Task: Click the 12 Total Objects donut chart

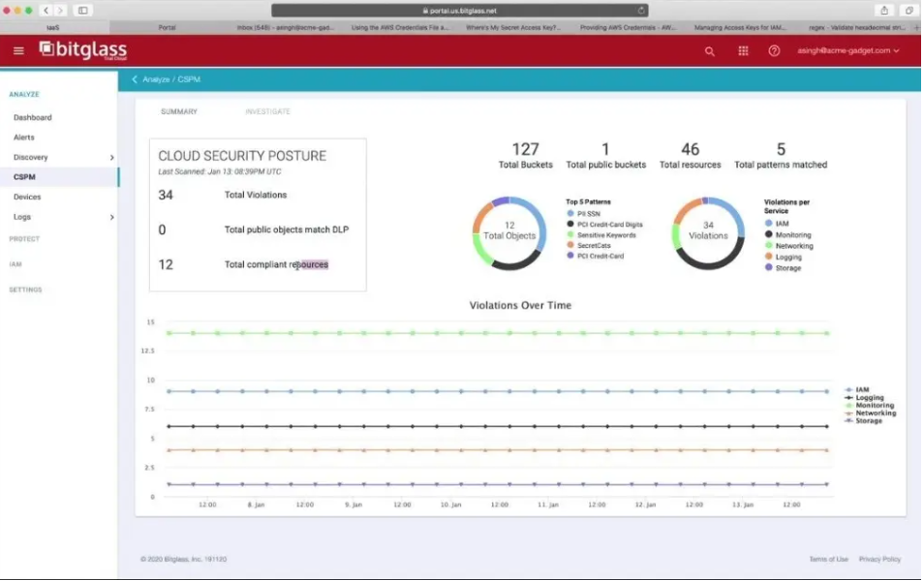Action: click(509, 233)
